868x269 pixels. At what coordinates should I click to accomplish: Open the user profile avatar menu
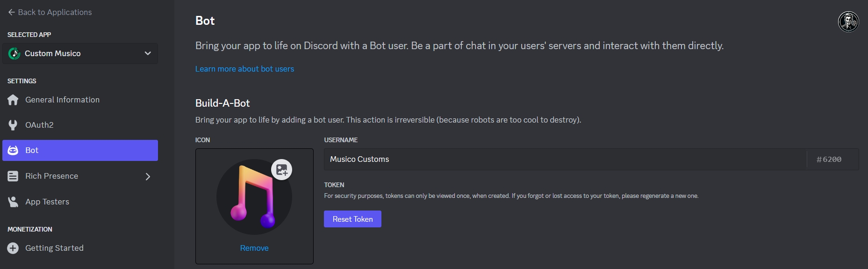click(848, 22)
